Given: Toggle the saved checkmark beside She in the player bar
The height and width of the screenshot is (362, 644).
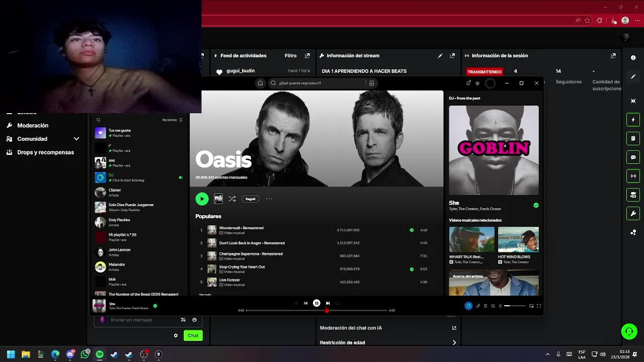Looking at the screenshot, I should pyautogui.click(x=155, y=306).
